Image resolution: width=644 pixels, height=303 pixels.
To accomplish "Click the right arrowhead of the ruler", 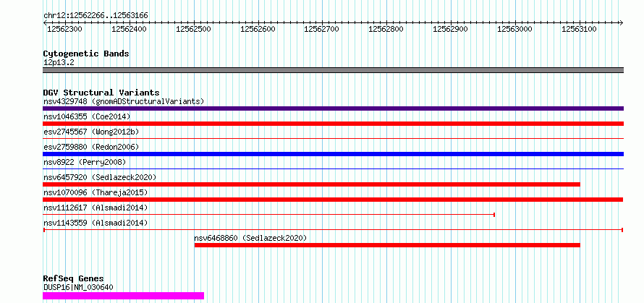I will point(622,23).
